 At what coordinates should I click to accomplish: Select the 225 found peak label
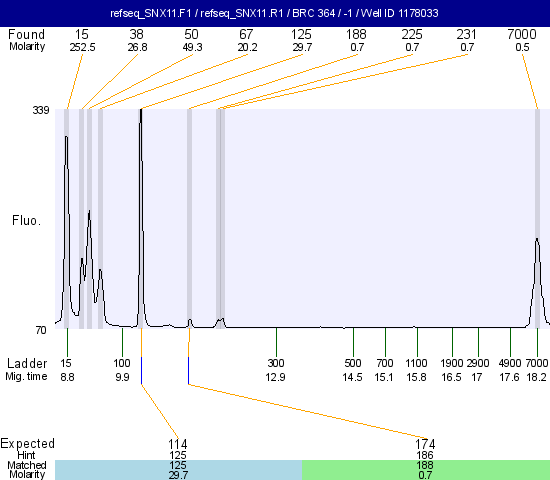point(412,34)
